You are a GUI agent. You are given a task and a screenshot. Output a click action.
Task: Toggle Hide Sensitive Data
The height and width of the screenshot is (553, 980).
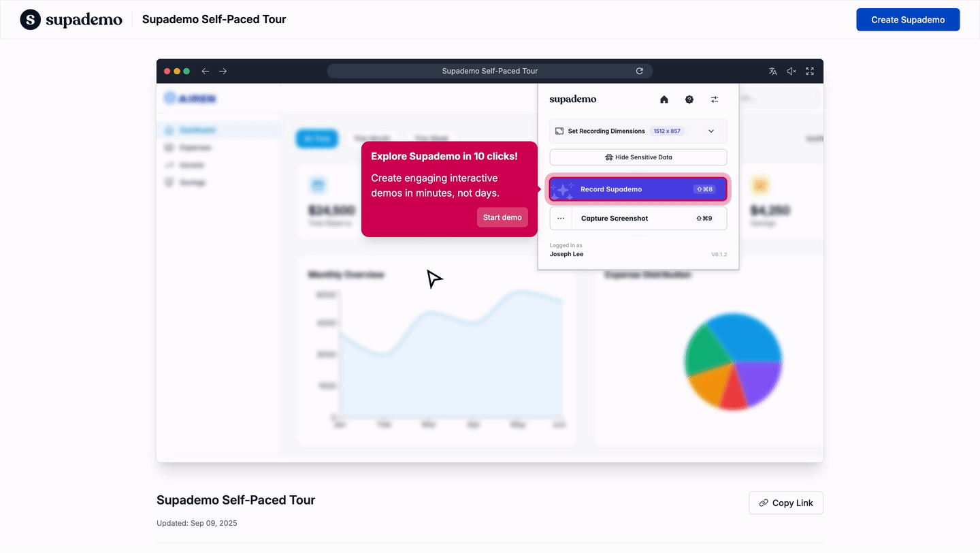click(x=638, y=157)
